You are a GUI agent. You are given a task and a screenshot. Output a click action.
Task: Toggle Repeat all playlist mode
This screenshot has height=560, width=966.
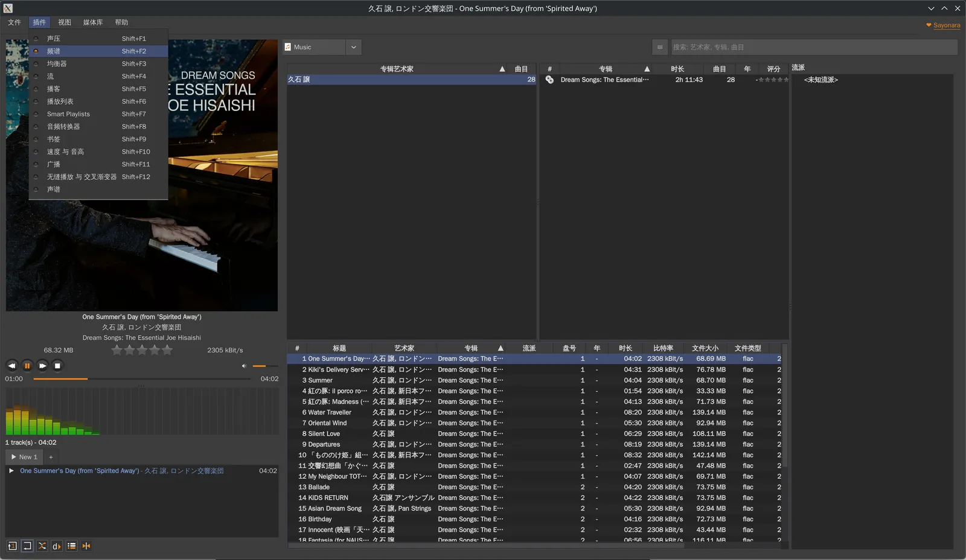27,546
